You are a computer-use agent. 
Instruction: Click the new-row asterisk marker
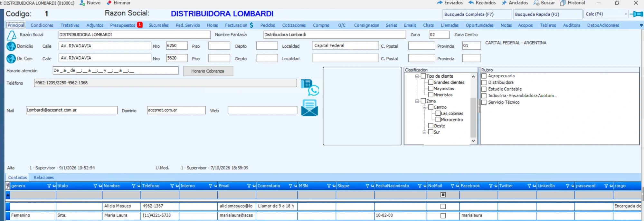pyautogui.click(x=8, y=195)
